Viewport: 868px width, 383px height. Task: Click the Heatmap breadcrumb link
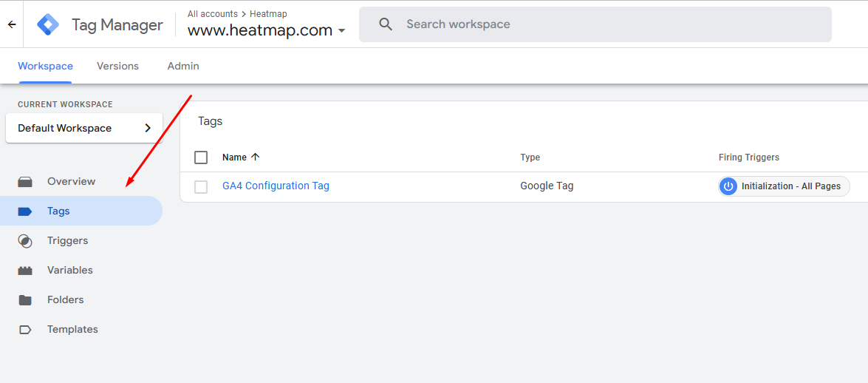[x=268, y=14]
